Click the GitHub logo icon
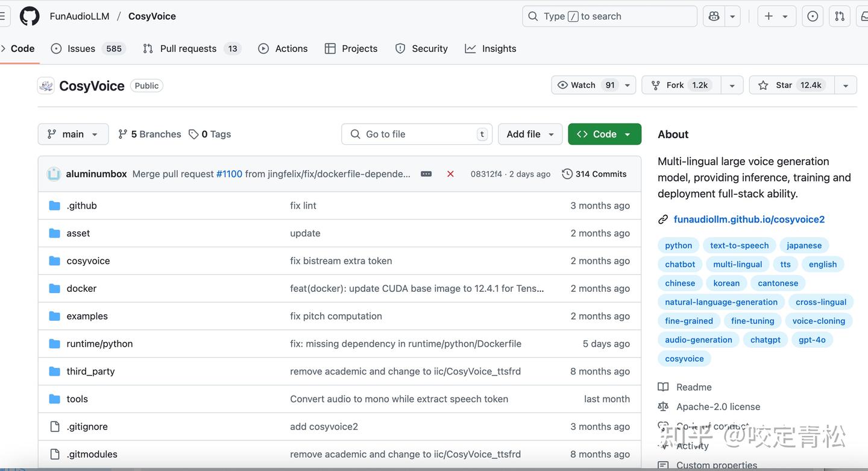The height and width of the screenshot is (471, 868). [30, 16]
